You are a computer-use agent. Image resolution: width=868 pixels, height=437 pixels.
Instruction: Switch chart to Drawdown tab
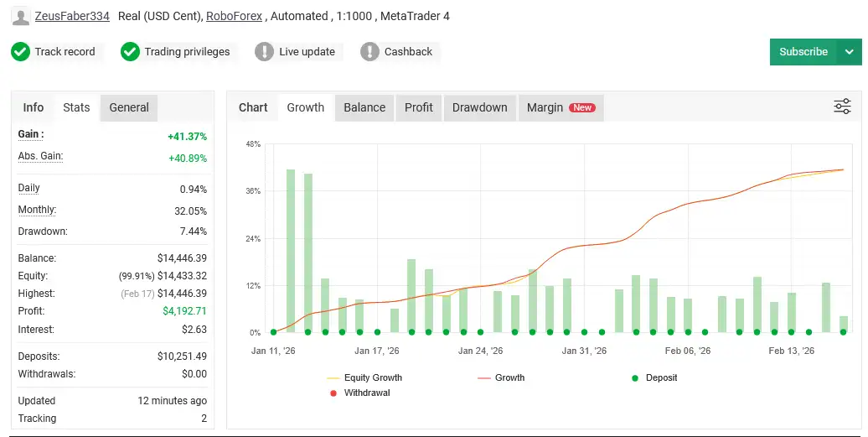(479, 107)
